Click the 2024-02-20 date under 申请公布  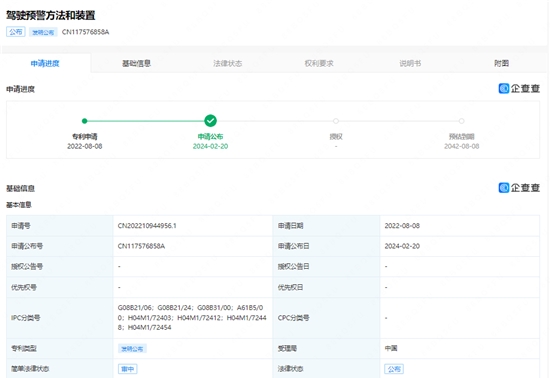[x=210, y=146]
